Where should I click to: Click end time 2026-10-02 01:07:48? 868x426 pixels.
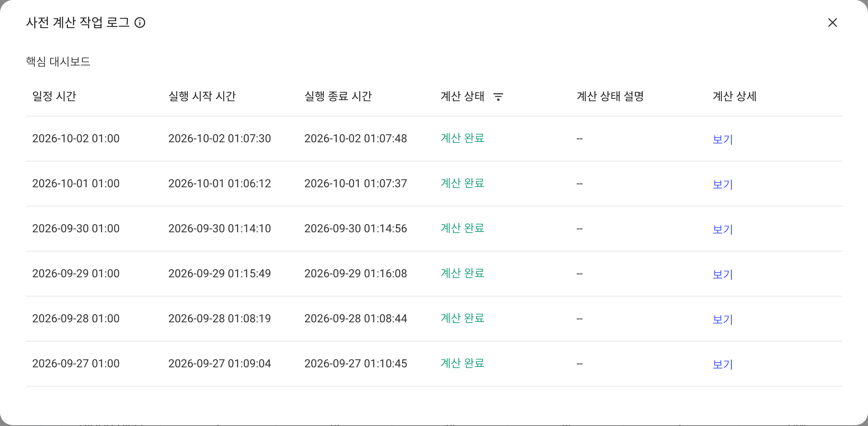(x=356, y=139)
